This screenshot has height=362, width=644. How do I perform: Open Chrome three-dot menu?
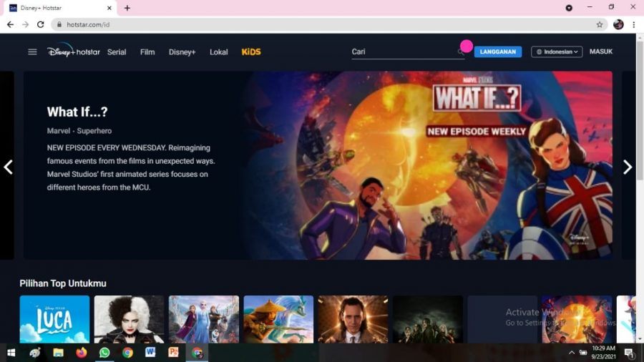[x=634, y=24]
